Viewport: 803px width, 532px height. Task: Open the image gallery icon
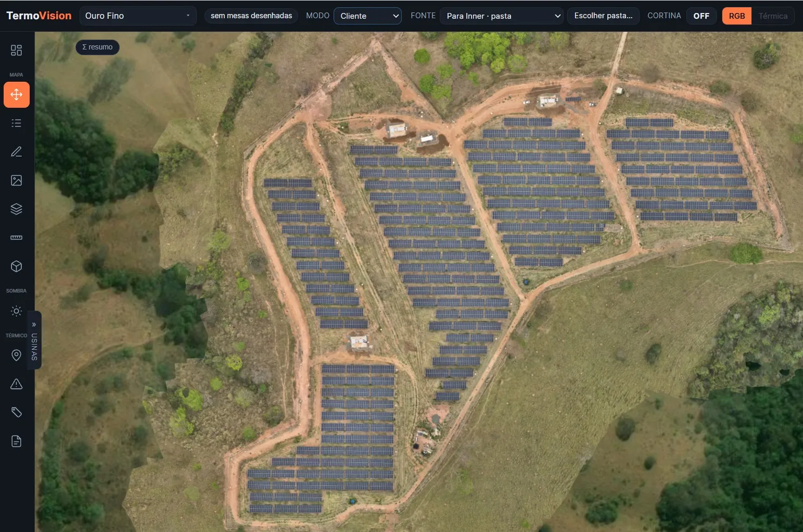(x=16, y=180)
